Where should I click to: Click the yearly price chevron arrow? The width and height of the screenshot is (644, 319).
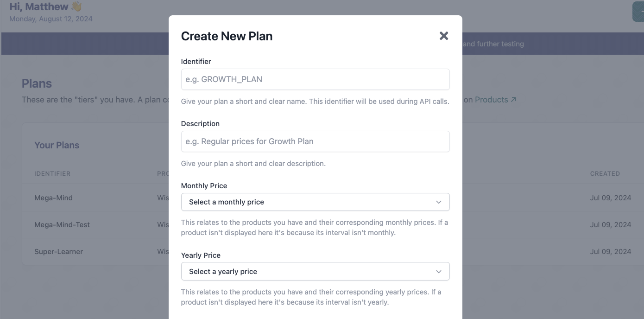point(439,272)
